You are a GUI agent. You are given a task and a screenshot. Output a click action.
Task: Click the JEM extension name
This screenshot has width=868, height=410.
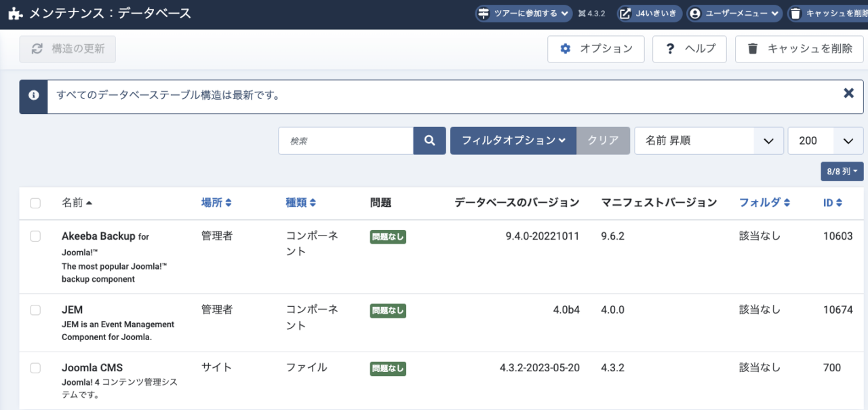click(72, 310)
